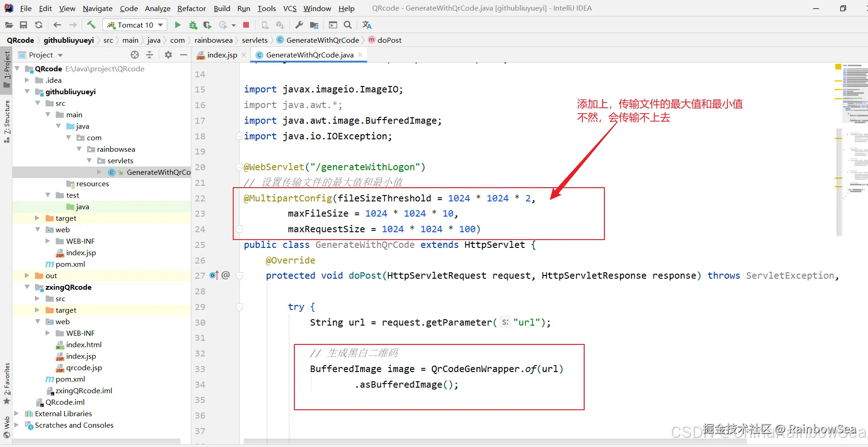Select pom.xml under githubliuyueyi

click(65, 264)
